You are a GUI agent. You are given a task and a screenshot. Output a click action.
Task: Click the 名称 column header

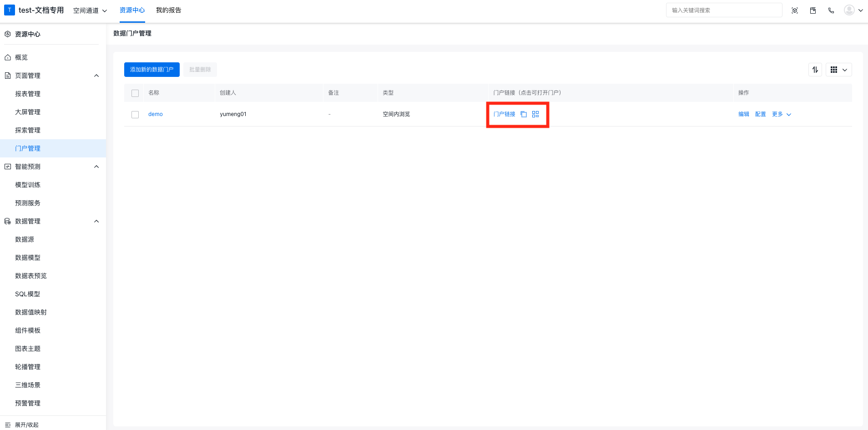point(154,93)
